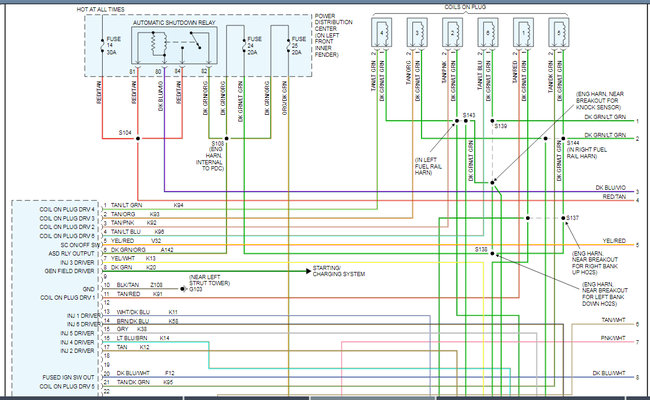Viewport: 650px width, 400px height.
Task: Click circuit code F12
Action: (170, 373)
